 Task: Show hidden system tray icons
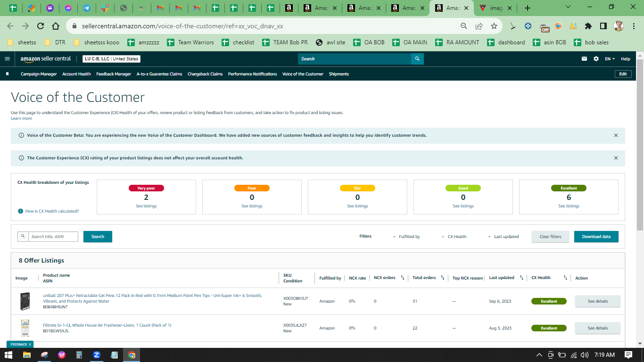click(539, 355)
